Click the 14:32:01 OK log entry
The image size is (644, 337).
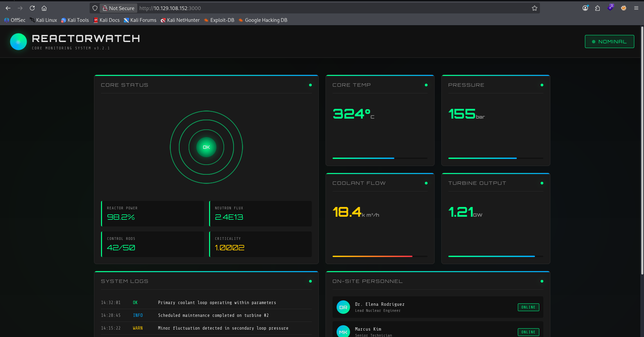point(206,303)
